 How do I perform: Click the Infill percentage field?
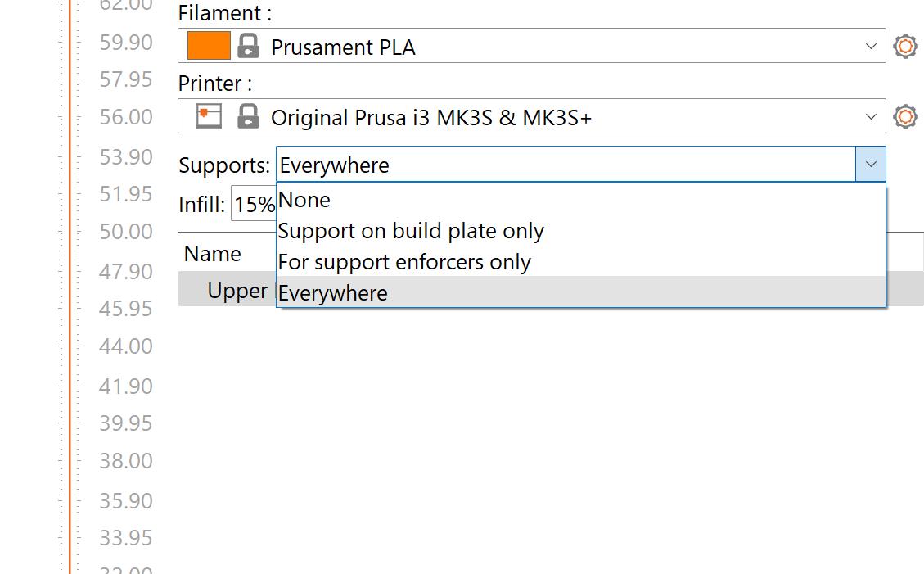[254, 205]
